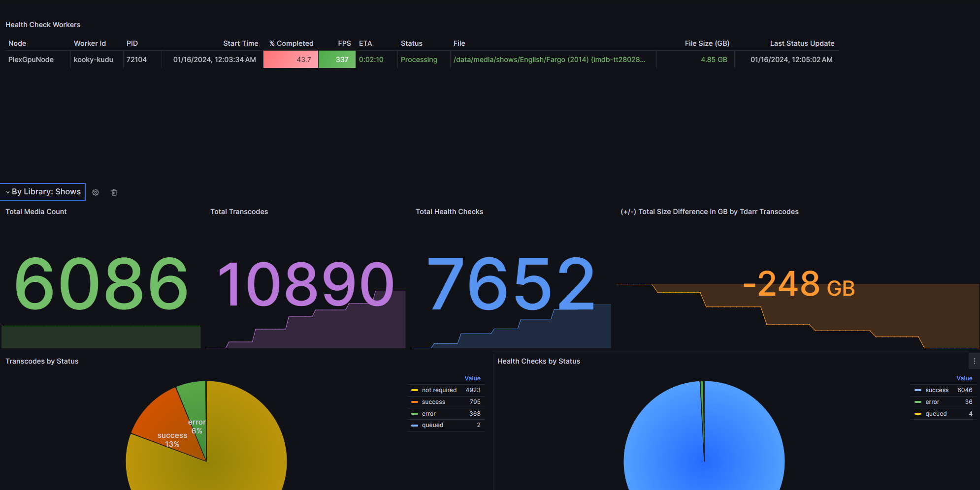
Task: Sort by File Size (GB) header
Action: tap(707, 43)
